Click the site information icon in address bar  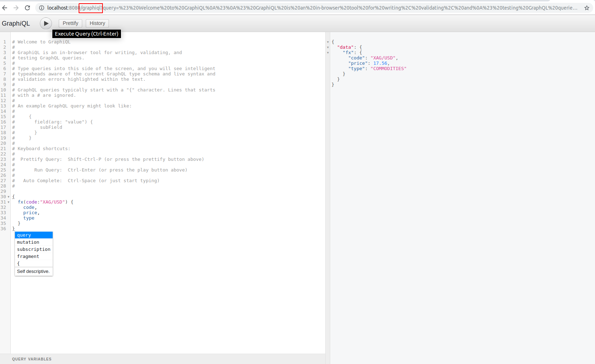42,8
